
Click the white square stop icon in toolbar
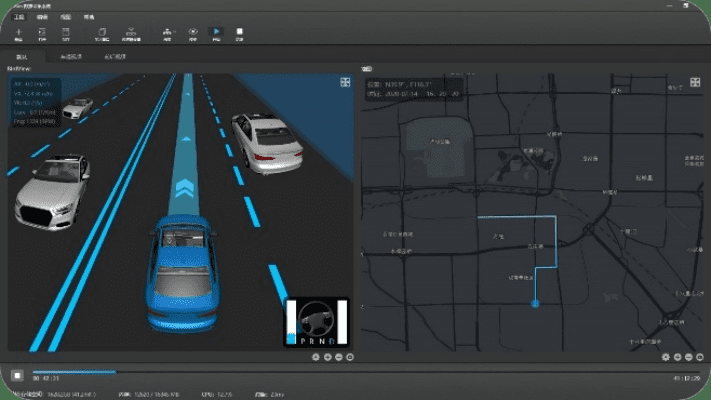point(239,34)
